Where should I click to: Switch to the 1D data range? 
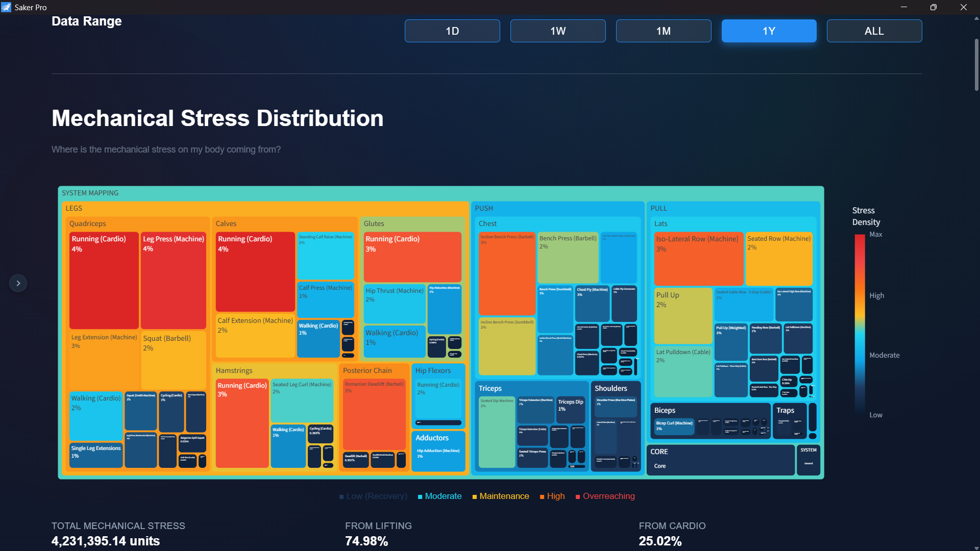pyautogui.click(x=452, y=31)
